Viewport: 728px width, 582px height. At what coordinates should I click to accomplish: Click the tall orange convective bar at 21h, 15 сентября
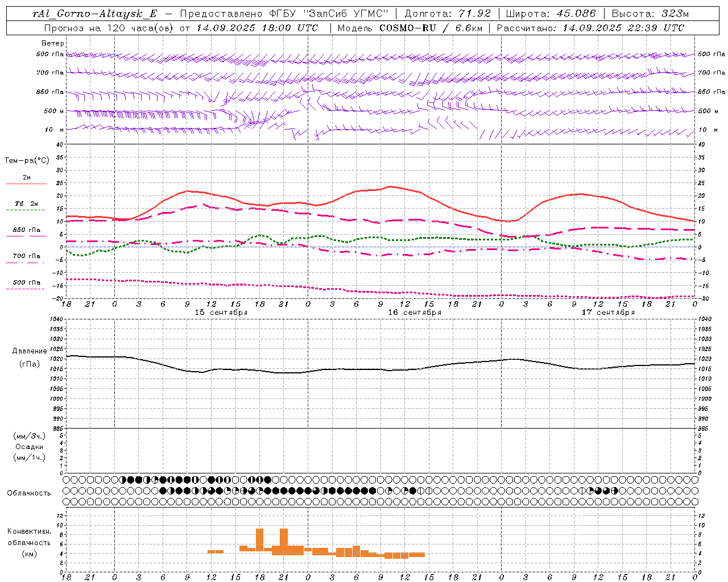tap(284, 542)
